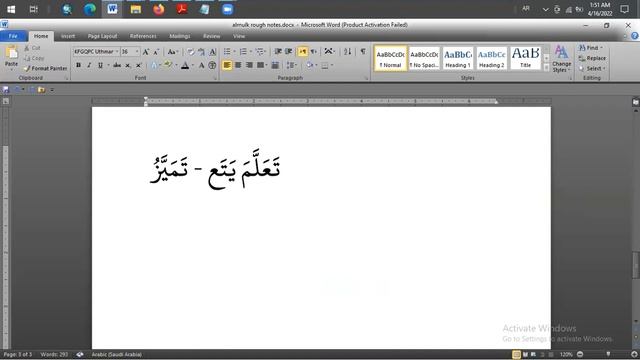The height and width of the screenshot is (360, 640).
Task: Clear formatting with the eraser icon
Action: pyautogui.click(x=191, y=52)
